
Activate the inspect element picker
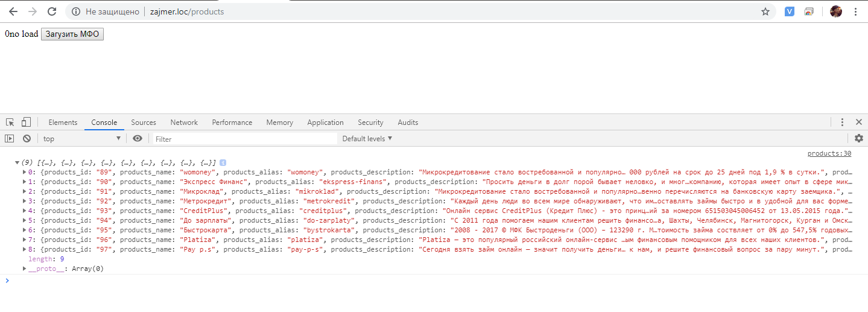click(x=10, y=122)
